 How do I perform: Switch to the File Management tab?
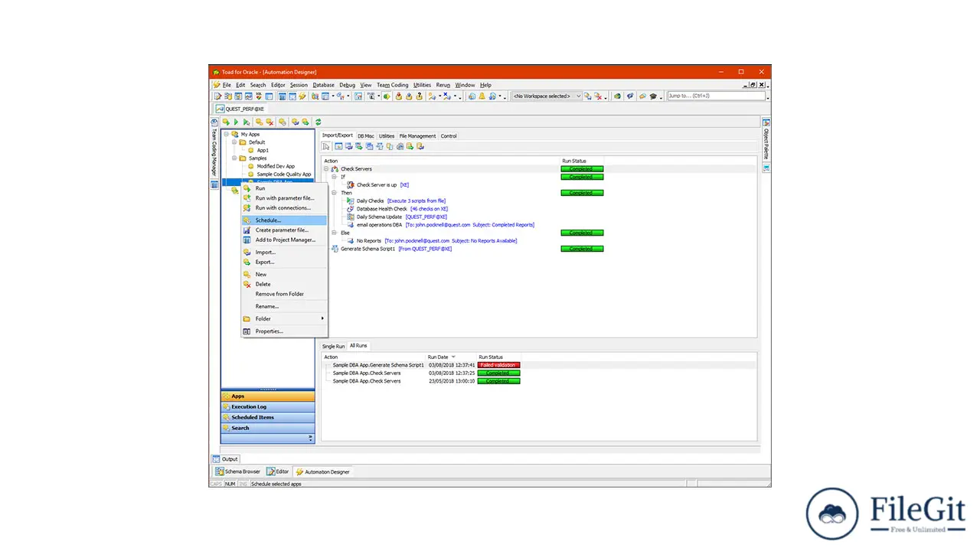coord(417,136)
